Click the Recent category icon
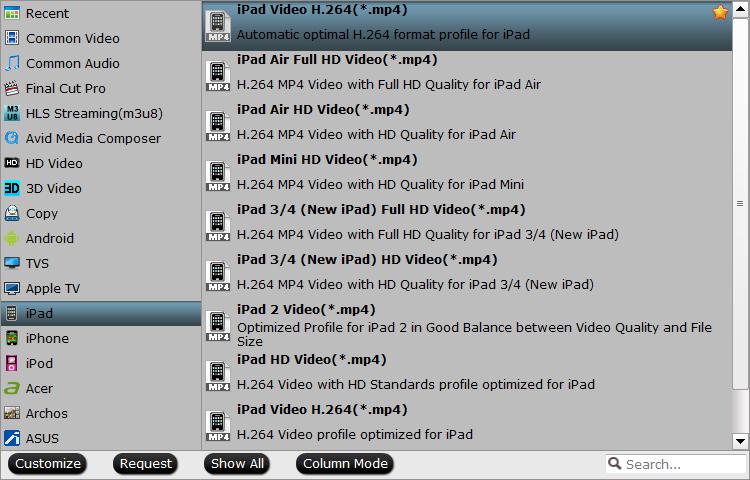750x480 pixels. coord(11,13)
